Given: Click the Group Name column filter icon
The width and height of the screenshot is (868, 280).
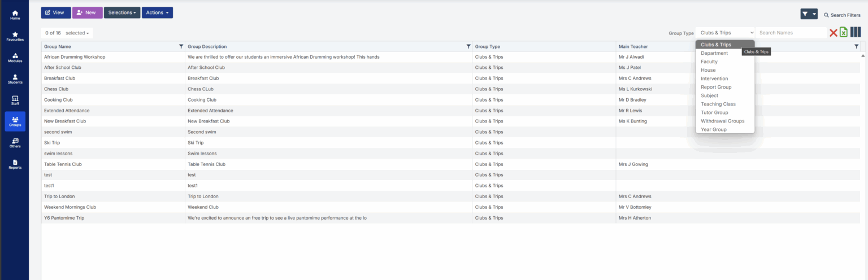Looking at the screenshot, I should (x=181, y=46).
